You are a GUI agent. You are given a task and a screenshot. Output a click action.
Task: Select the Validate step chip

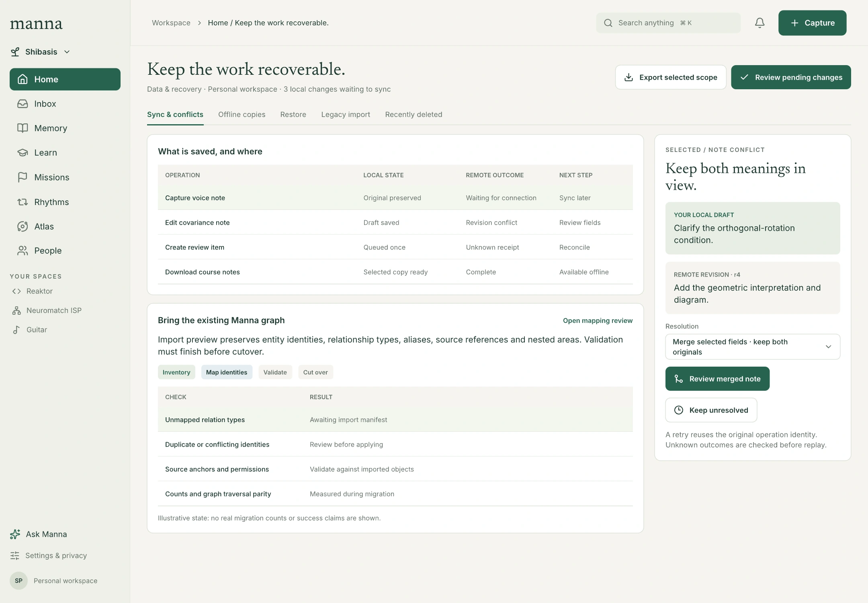(275, 372)
